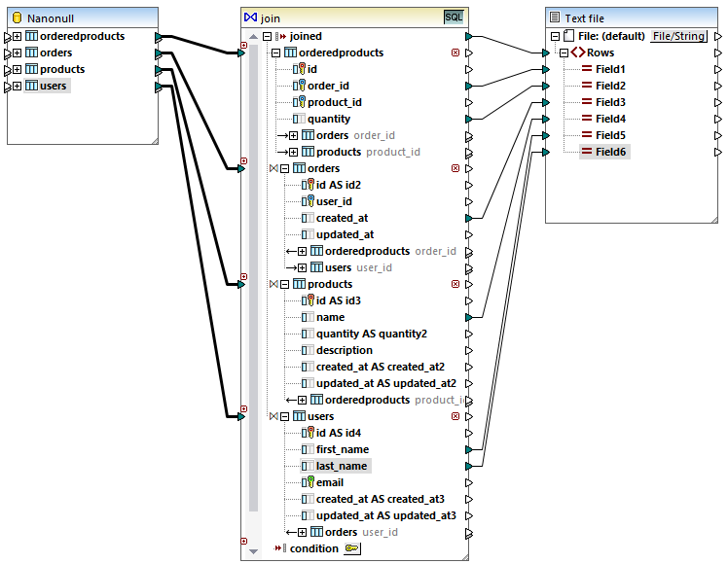The width and height of the screenshot is (728, 564).
Task: Click the File/String button
Action: [x=678, y=36]
